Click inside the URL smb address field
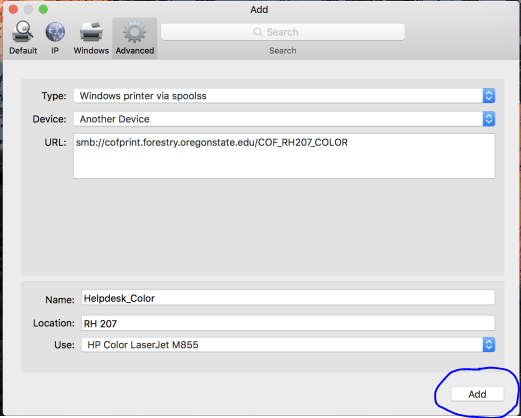Viewport: 521px width, 418px height. (x=284, y=156)
